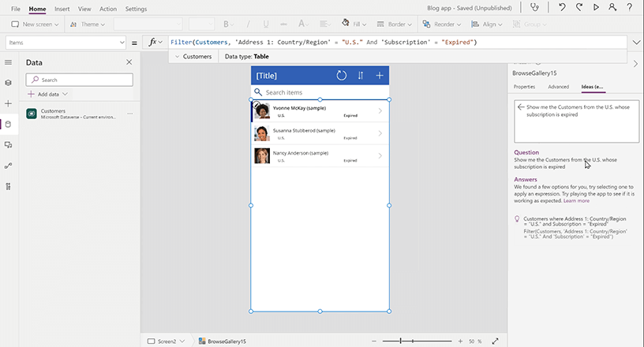The width and height of the screenshot is (644, 347).
Task: Expand the formula bar chevron
Action: [x=635, y=42]
